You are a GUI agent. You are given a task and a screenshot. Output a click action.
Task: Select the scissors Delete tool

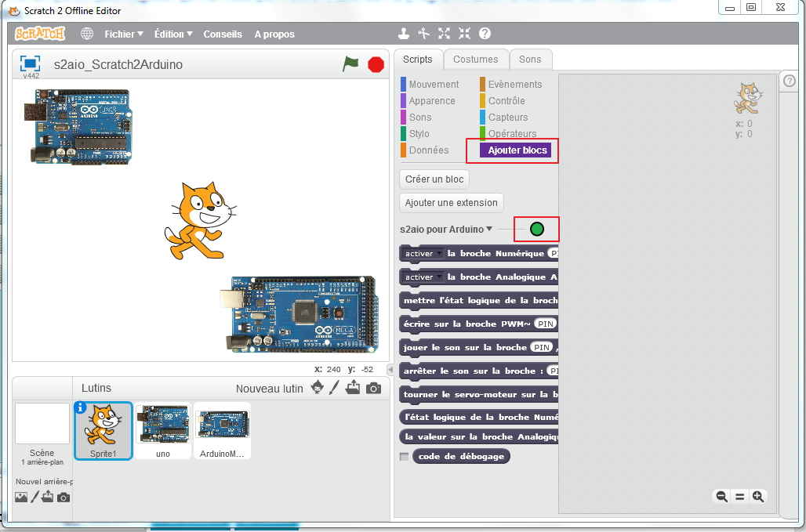coord(424,34)
